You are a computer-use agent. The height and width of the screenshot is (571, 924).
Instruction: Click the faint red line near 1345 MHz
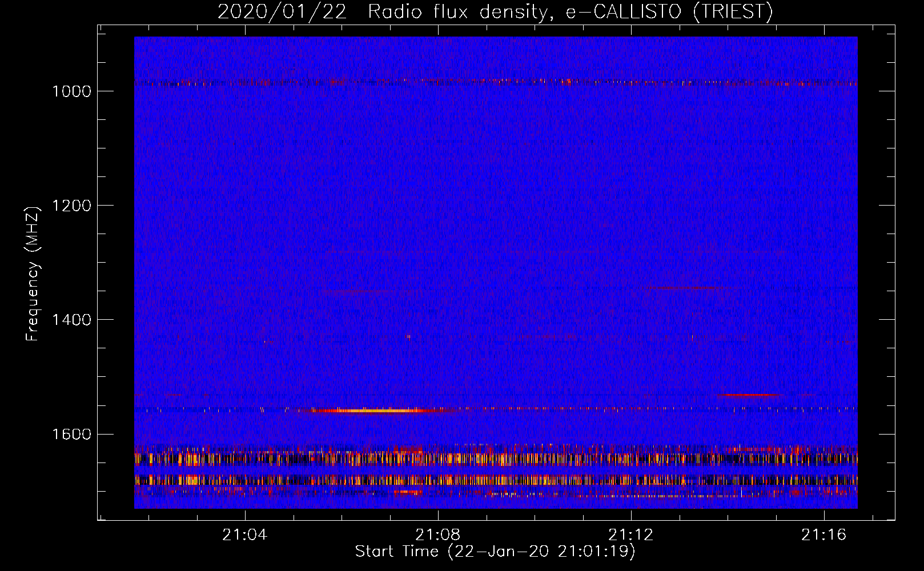688,287
